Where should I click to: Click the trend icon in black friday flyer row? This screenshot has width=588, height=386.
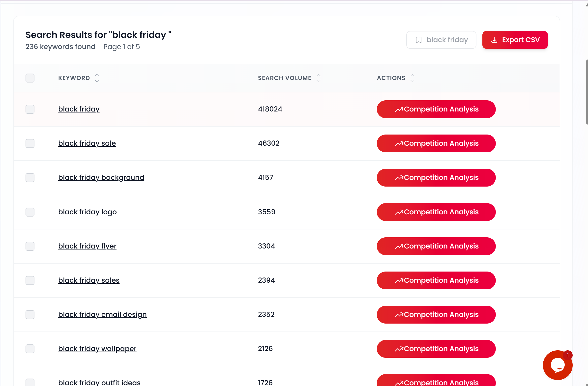coord(399,247)
